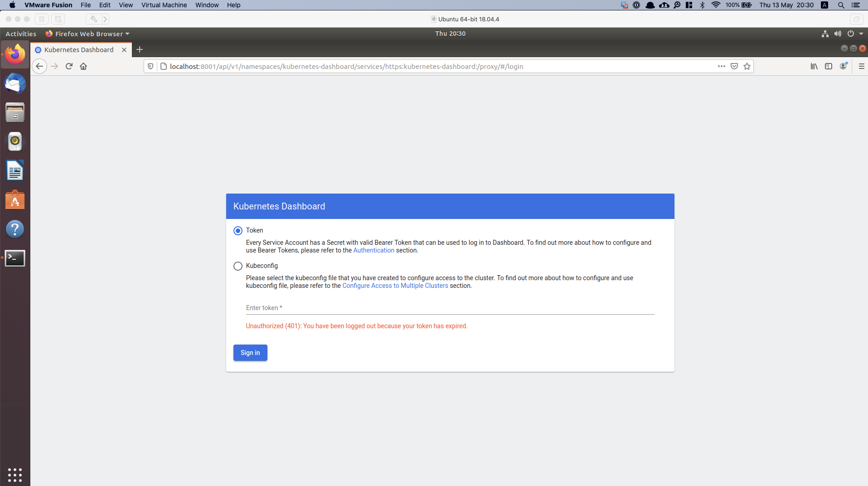Open macOS Spotlight search icon
This screenshot has width=868, height=486.
click(x=841, y=5)
